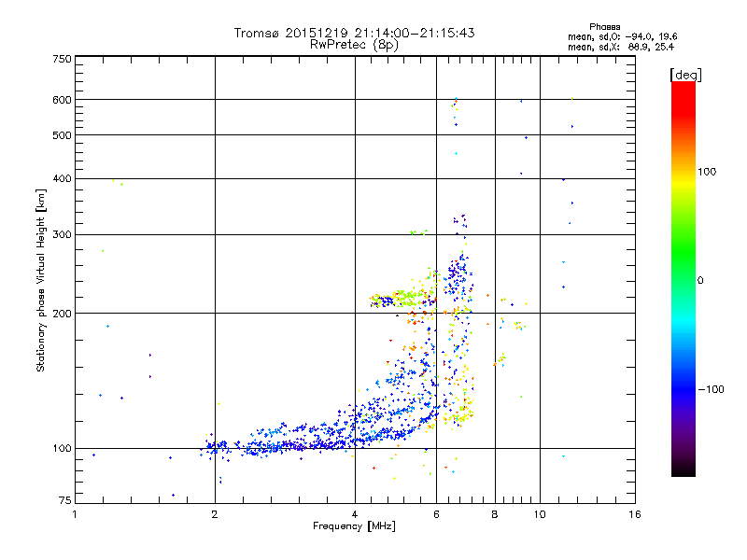This screenshot has width=747, height=560.
Task: Click the black bottom end of the colorbar
Action: [684, 469]
